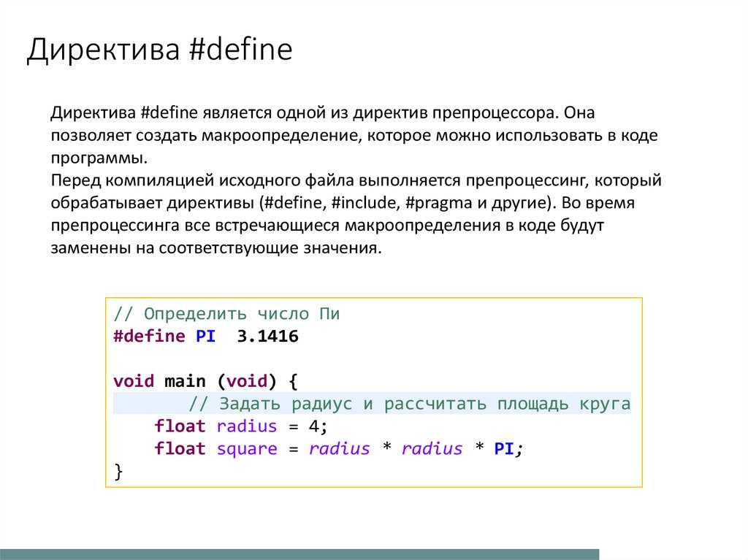This screenshot has height=560, width=748.
Task: Click the code line "void main (void) {"
Action: tap(205, 381)
